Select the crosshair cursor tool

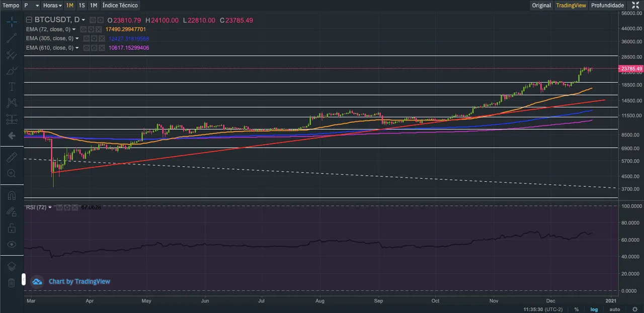click(12, 22)
